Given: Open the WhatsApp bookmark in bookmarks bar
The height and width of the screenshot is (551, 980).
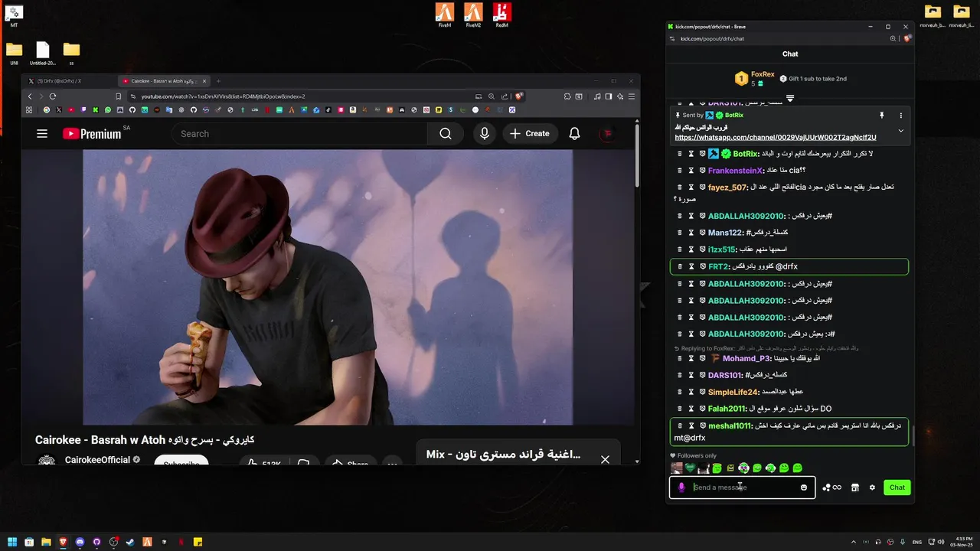Looking at the screenshot, I should [x=108, y=110].
